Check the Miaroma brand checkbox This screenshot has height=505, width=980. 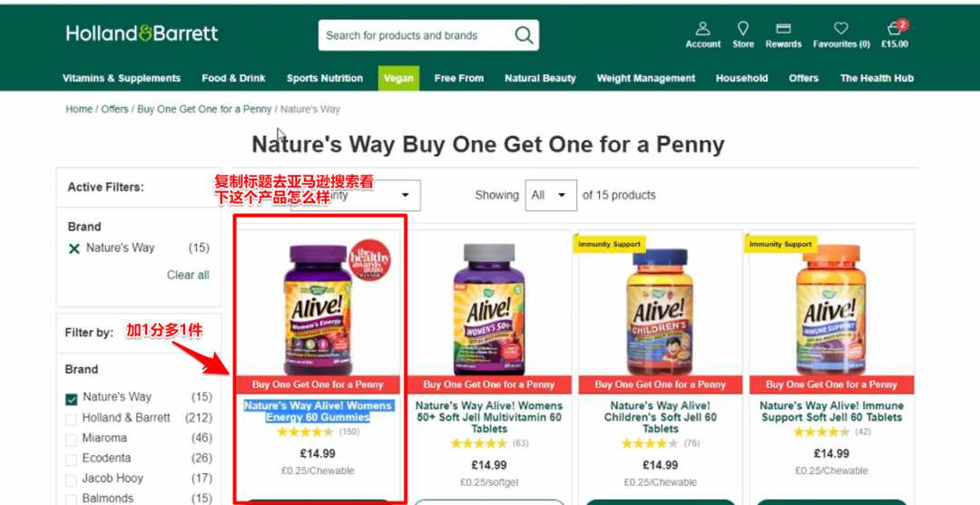(x=72, y=440)
